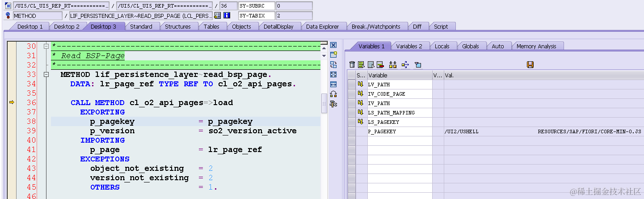Select row selector for LV_PATH
This screenshot has width=644, height=199.
[x=352, y=84]
